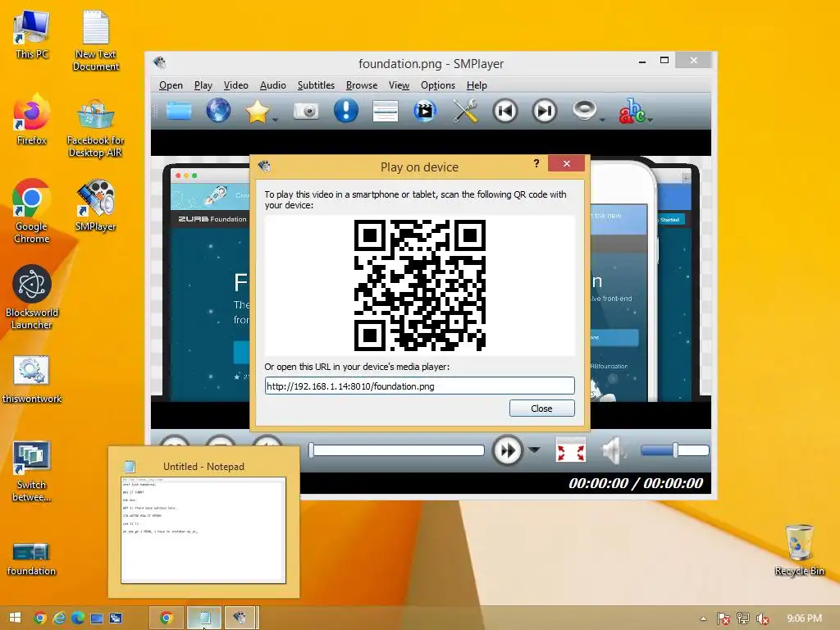The image size is (840, 630).
Task: Open the Options menu
Action: pos(438,85)
